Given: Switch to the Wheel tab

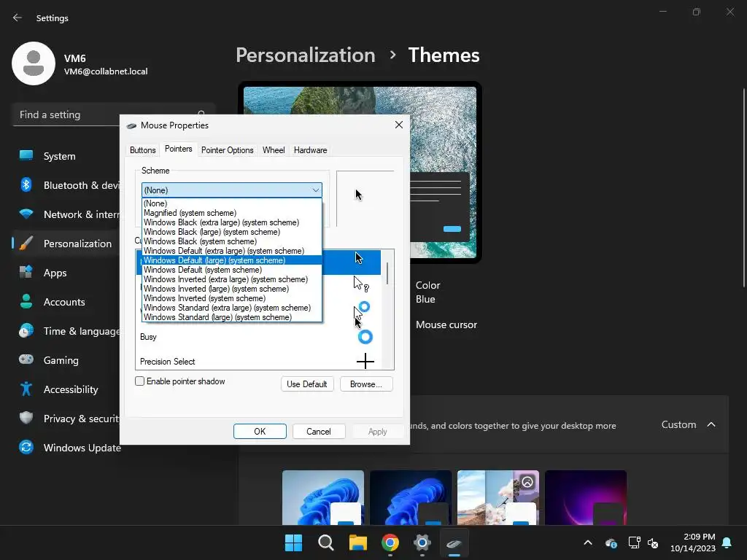Looking at the screenshot, I should pyautogui.click(x=274, y=150).
